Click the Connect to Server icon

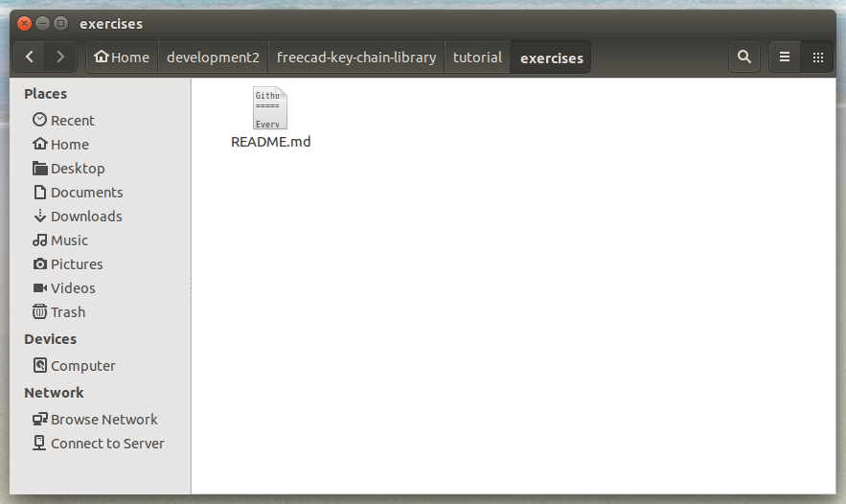point(39,443)
